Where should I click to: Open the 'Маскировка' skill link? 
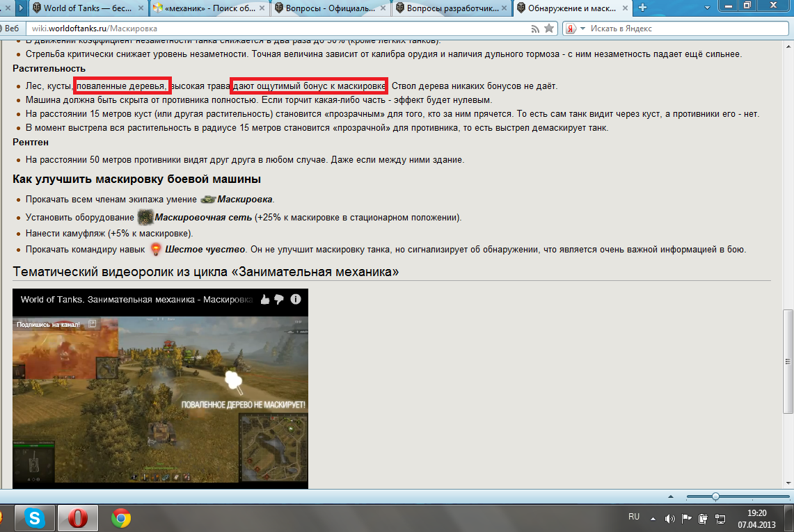click(x=244, y=200)
